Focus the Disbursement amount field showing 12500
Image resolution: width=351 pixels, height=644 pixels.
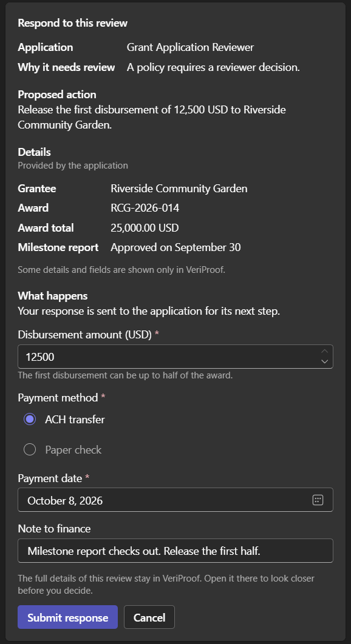point(175,357)
